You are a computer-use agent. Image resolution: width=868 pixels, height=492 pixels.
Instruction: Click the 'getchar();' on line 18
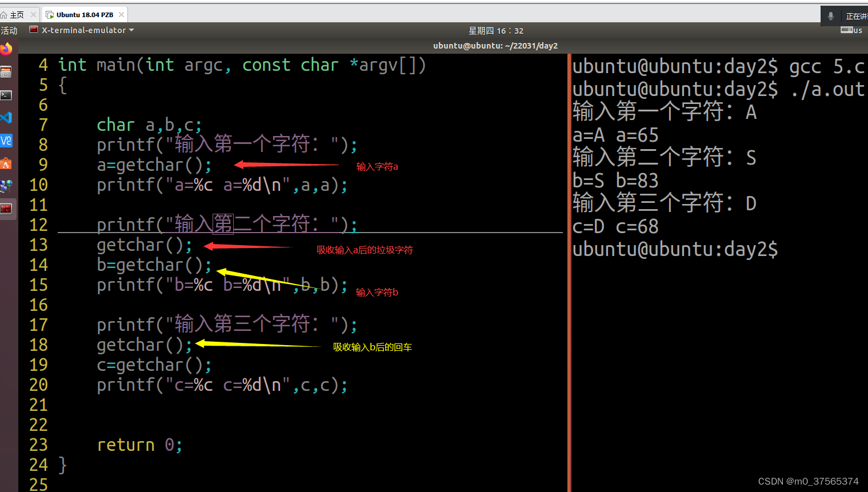[x=145, y=345]
